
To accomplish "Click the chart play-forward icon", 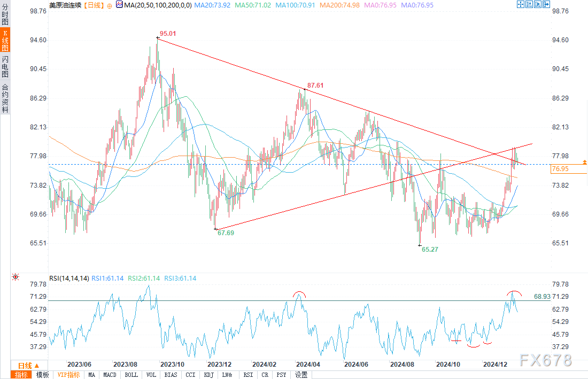I will [x=538, y=4].
